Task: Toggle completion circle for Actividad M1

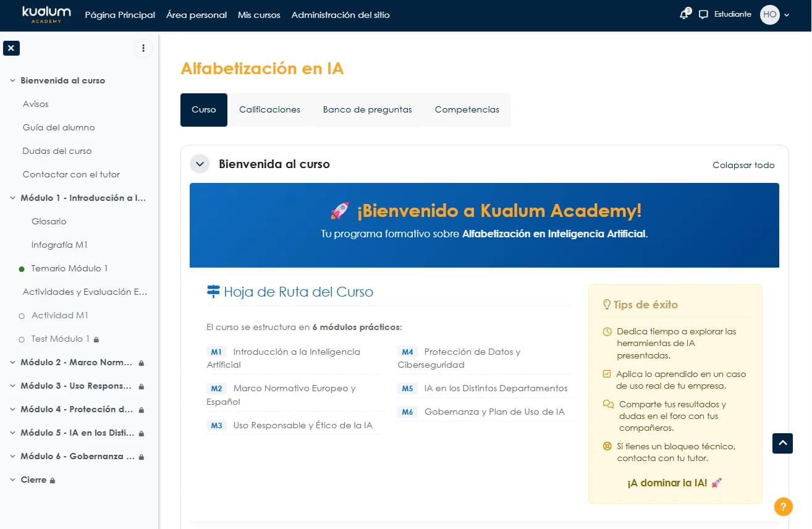Action: click(x=22, y=316)
